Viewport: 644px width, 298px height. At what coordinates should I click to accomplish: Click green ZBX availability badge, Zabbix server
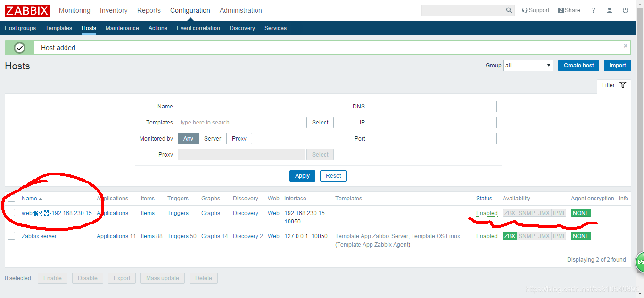pyautogui.click(x=510, y=236)
